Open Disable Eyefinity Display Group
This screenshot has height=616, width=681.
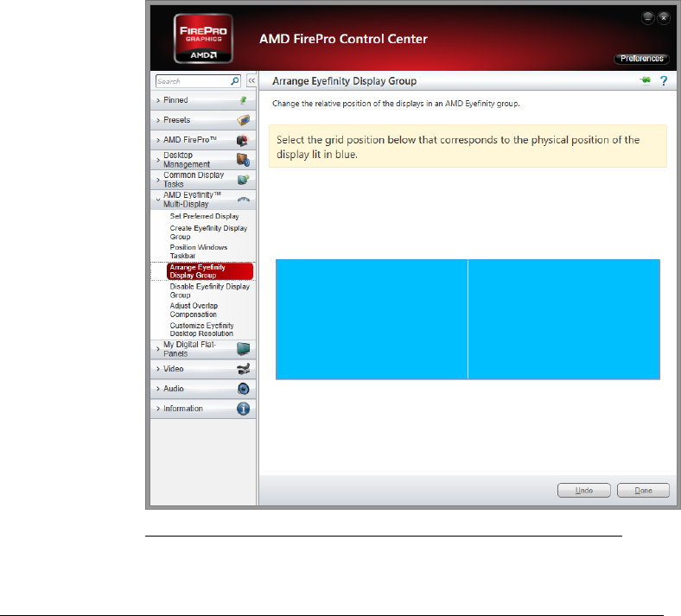coord(210,290)
